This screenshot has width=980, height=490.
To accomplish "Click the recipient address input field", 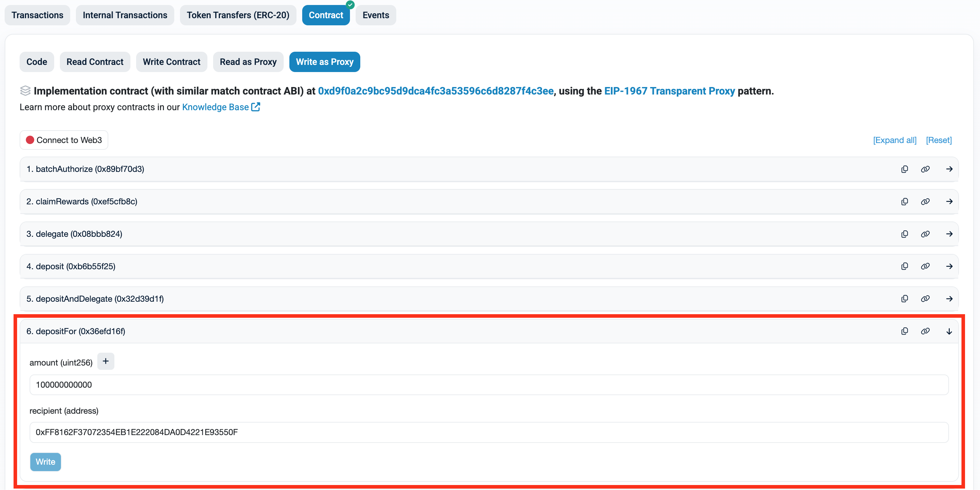I will point(489,432).
